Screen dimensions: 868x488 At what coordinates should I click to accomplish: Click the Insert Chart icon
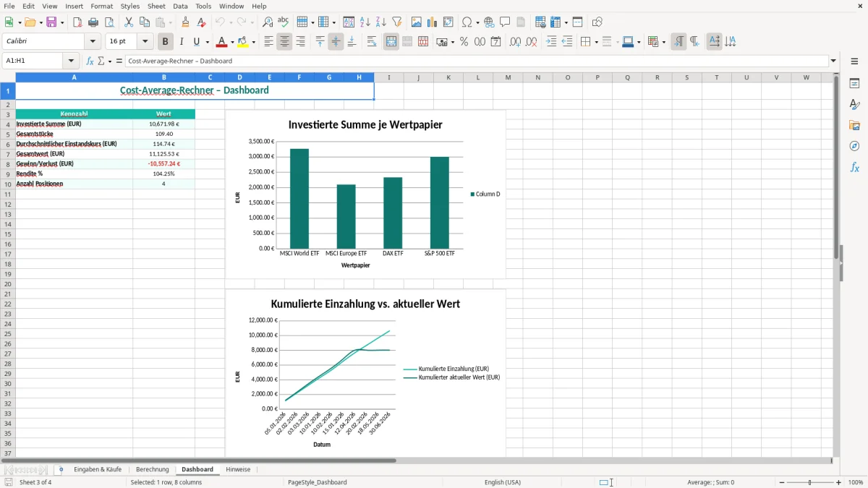click(x=433, y=22)
